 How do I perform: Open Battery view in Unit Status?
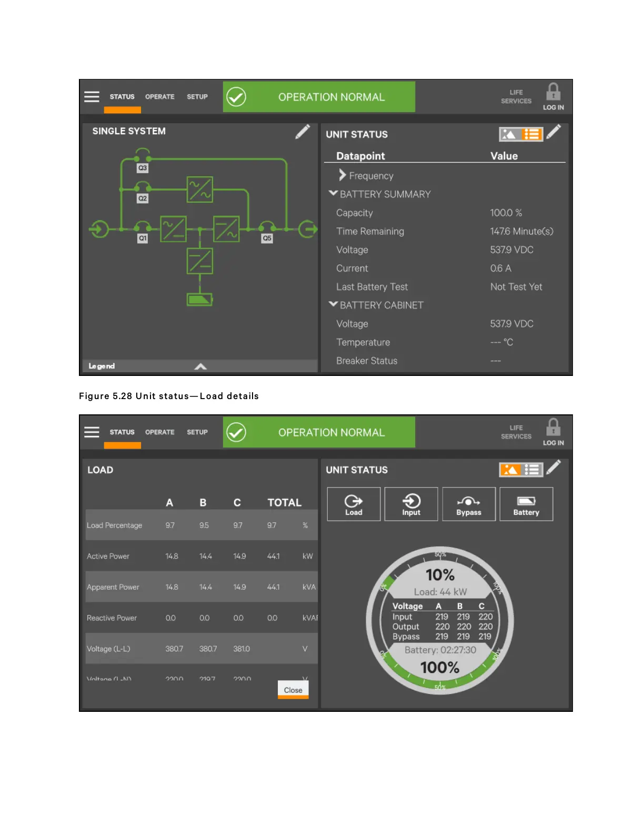point(526,504)
